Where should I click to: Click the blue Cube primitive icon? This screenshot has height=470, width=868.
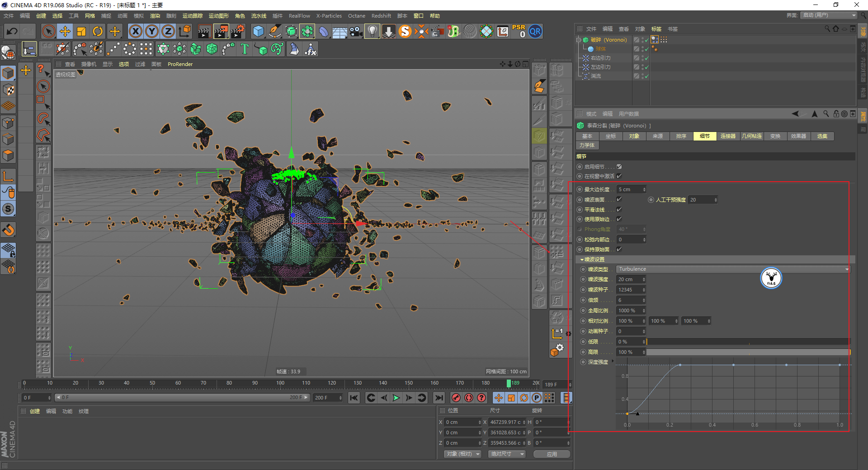(x=258, y=31)
